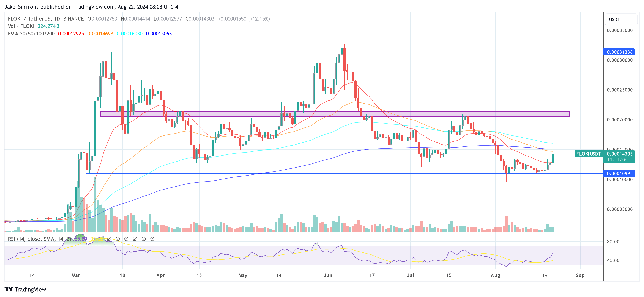Click the 0.00005000 price axis tick

point(620,209)
